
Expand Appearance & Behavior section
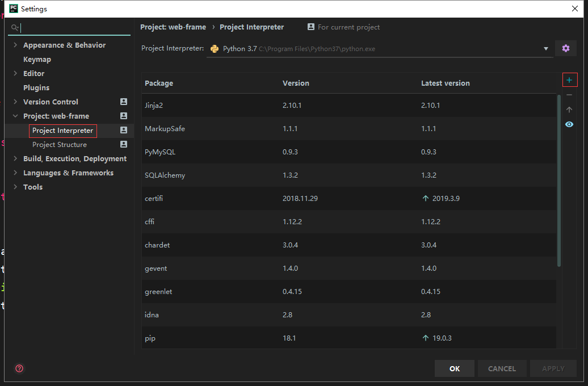[x=15, y=45]
